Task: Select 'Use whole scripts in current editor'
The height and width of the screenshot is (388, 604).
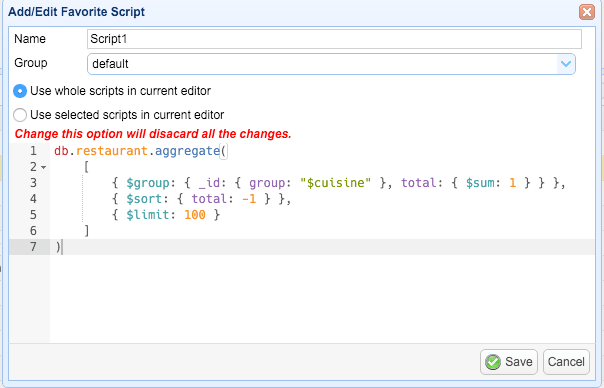Action: coord(20,91)
